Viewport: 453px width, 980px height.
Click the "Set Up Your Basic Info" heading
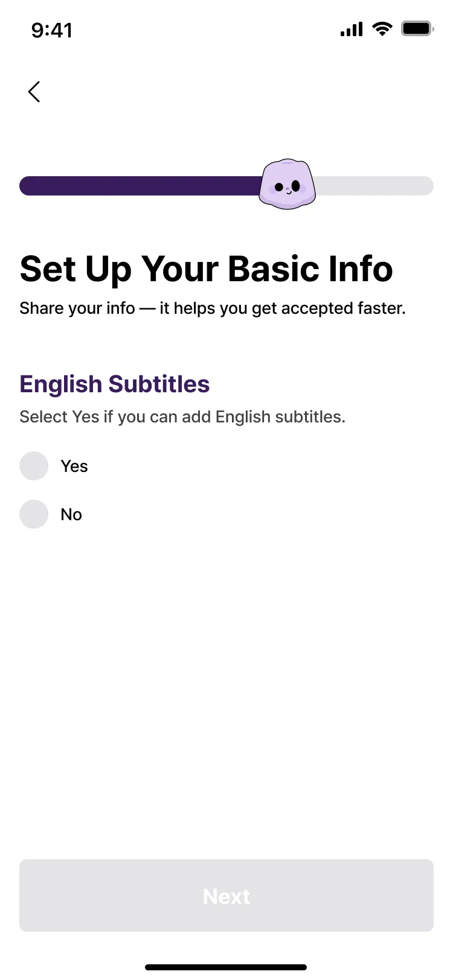pyautogui.click(x=207, y=269)
